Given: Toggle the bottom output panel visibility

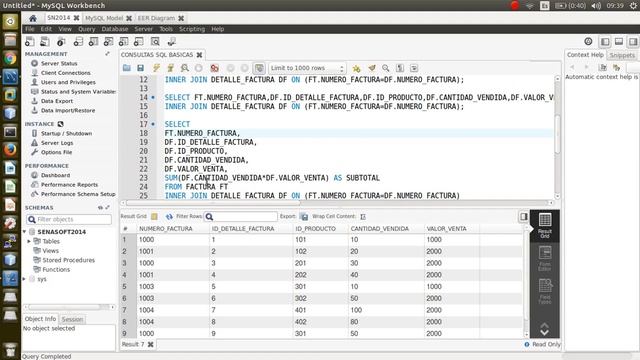Looking at the screenshot, I should pyautogui.click(x=619, y=42).
